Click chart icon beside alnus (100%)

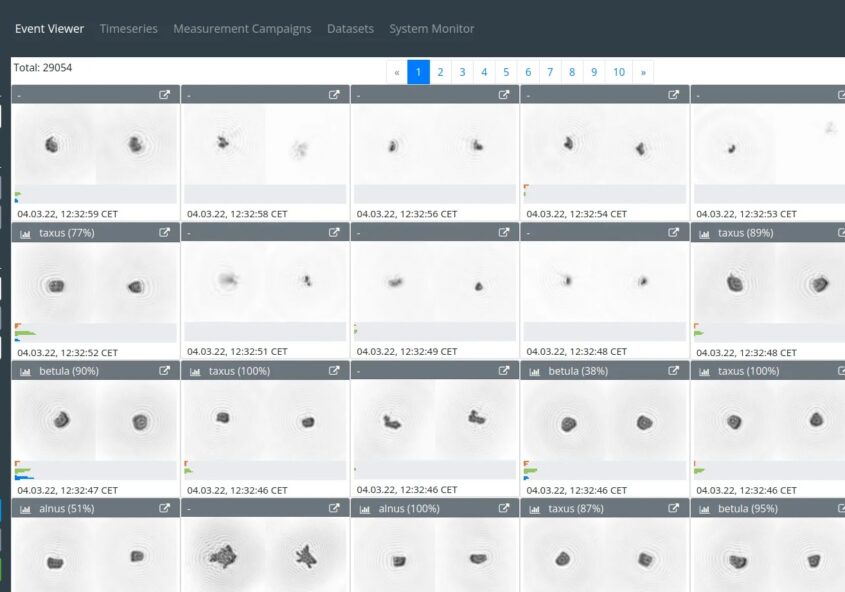tap(365, 509)
